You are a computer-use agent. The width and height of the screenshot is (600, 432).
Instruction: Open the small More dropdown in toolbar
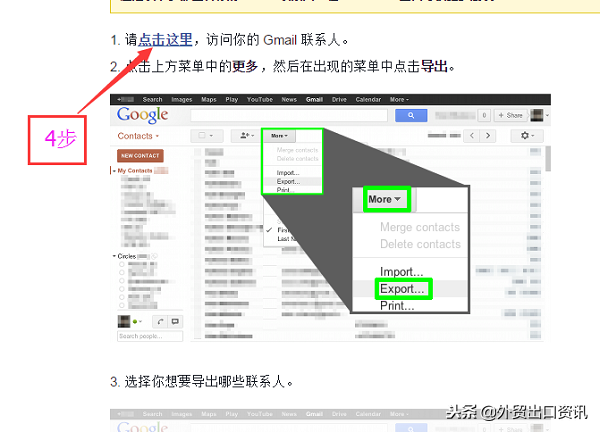279,136
